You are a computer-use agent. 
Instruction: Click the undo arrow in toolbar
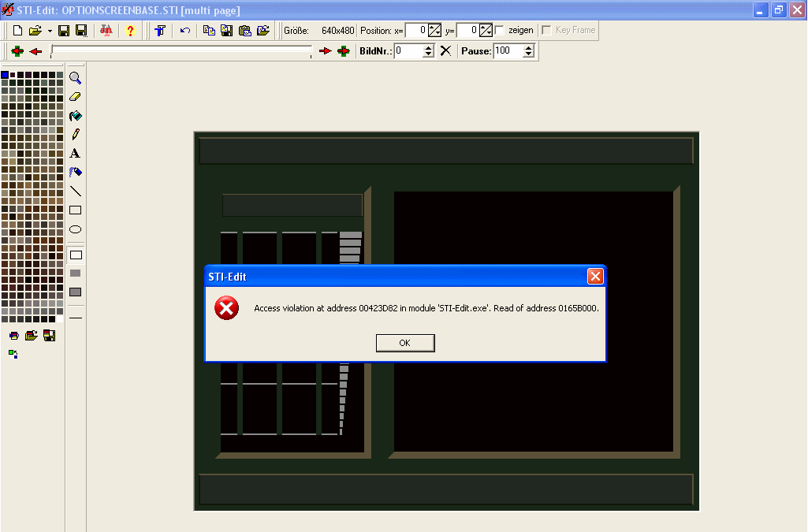click(x=185, y=31)
